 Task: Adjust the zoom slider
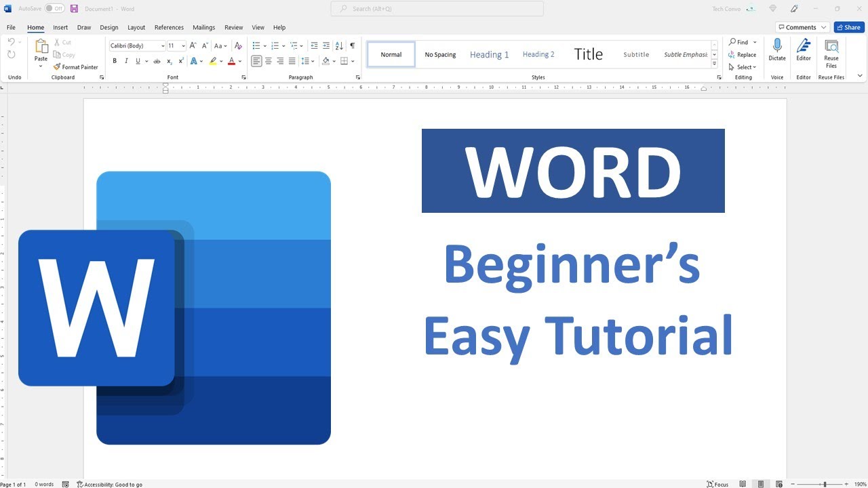(x=825, y=485)
